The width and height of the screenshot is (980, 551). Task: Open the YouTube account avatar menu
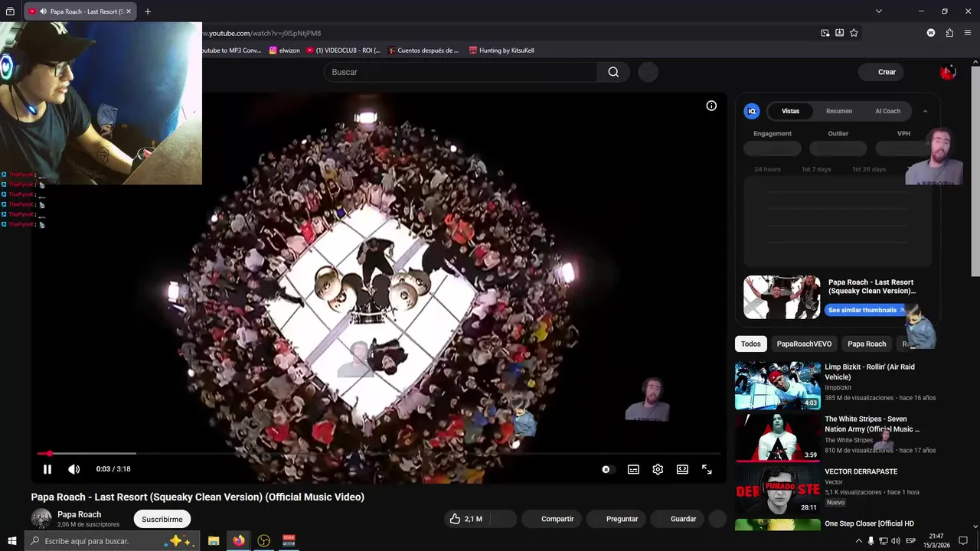click(x=948, y=72)
